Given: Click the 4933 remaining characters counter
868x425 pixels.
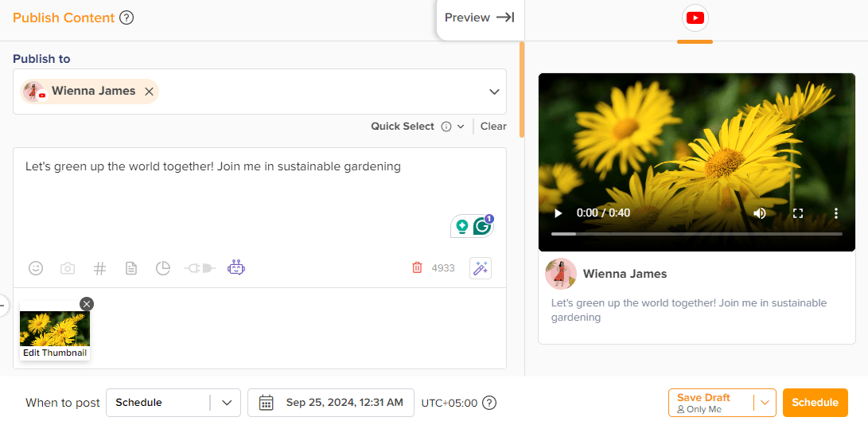Looking at the screenshot, I should pyautogui.click(x=443, y=268).
